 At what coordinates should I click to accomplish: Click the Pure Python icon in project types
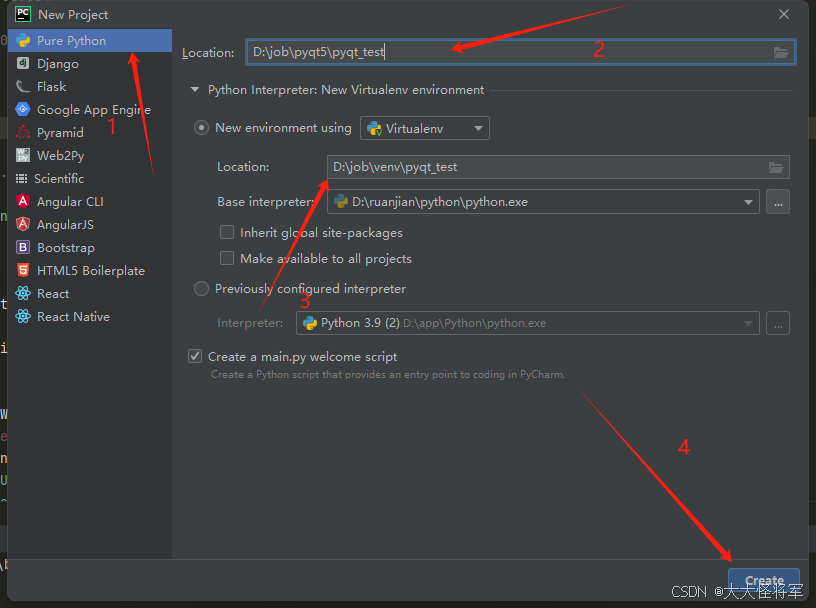point(23,40)
